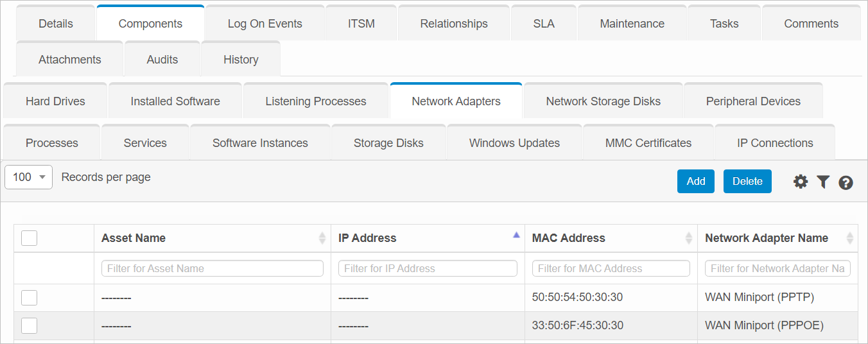Sort by Asset Name column arrows

(322, 238)
